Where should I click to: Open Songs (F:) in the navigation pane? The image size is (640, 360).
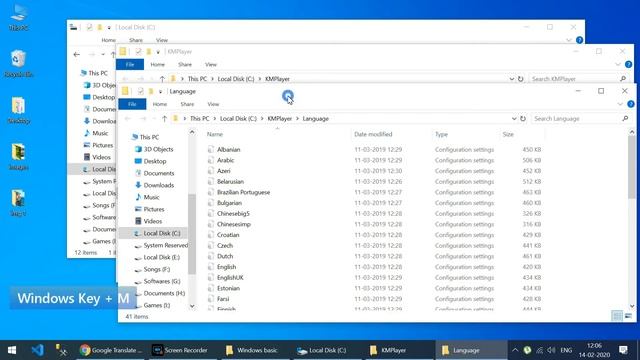click(x=156, y=269)
